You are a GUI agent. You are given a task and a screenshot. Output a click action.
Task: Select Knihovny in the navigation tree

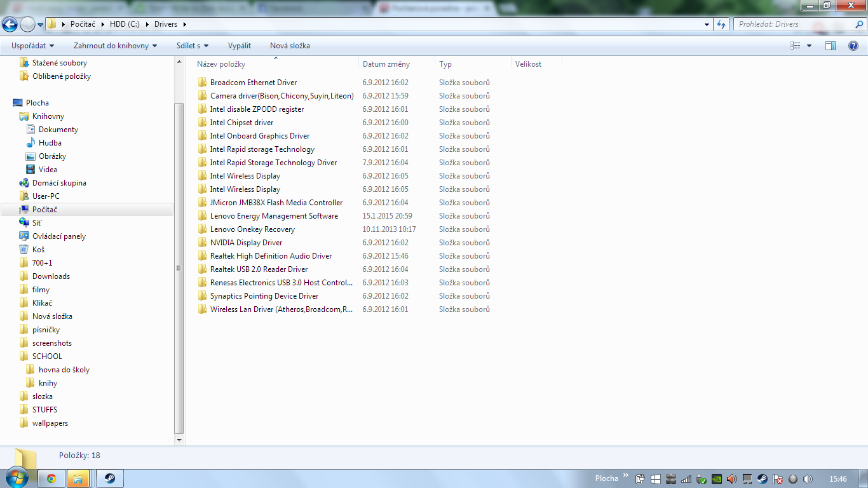48,116
